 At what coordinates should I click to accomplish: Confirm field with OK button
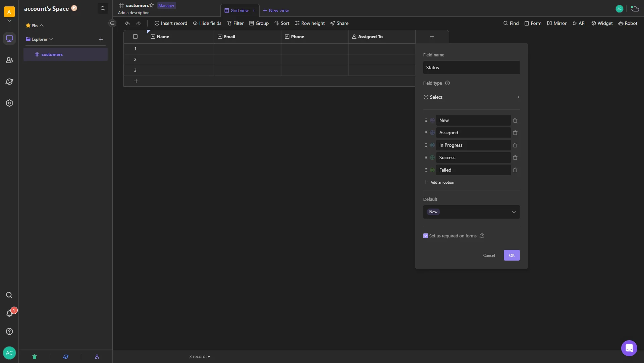(512, 255)
